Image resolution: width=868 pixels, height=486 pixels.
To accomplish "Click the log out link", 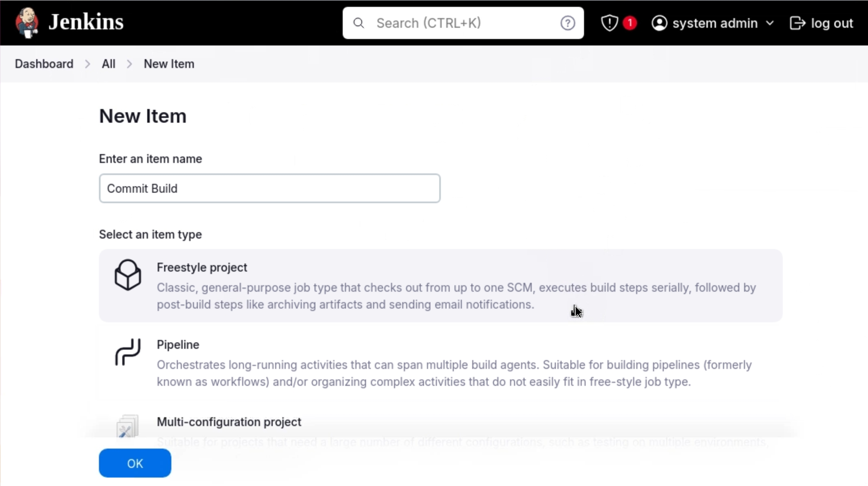I will [x=831, y=23].
